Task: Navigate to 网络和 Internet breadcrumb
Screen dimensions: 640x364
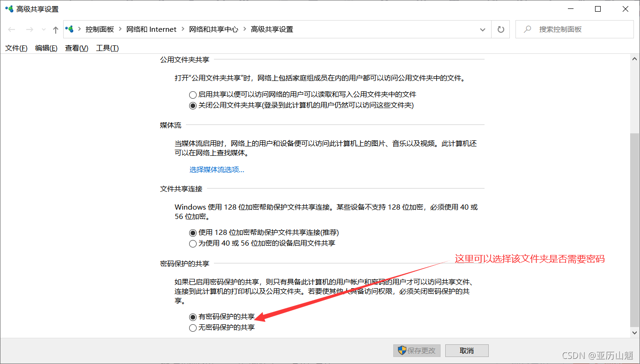Action: (x=151, y=29)
